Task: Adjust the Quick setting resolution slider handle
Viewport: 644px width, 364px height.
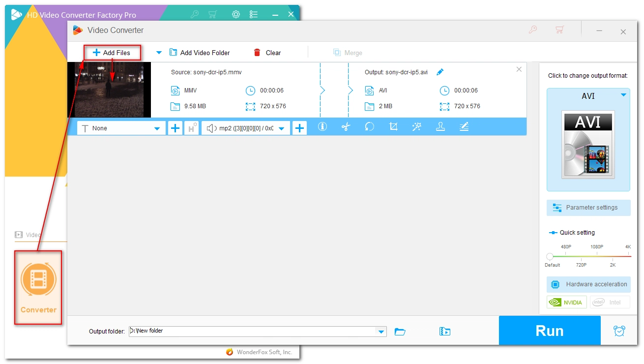Action: point(550,256)
